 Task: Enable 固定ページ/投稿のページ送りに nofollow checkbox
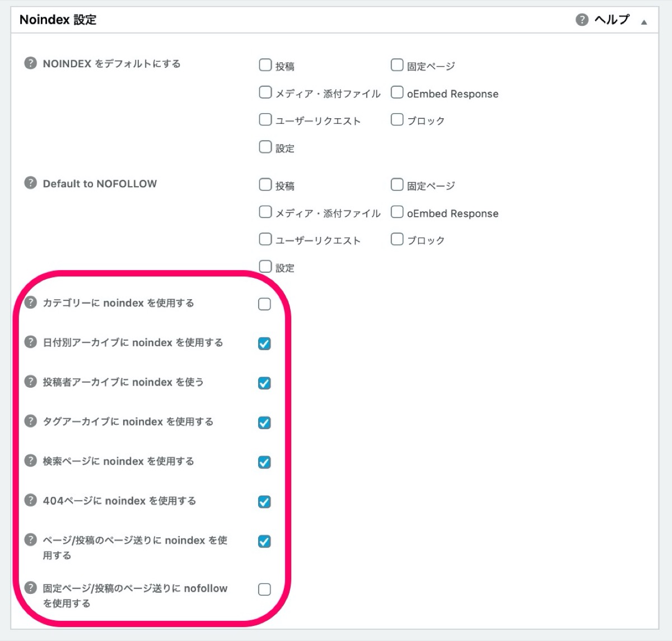coord(264,589)
